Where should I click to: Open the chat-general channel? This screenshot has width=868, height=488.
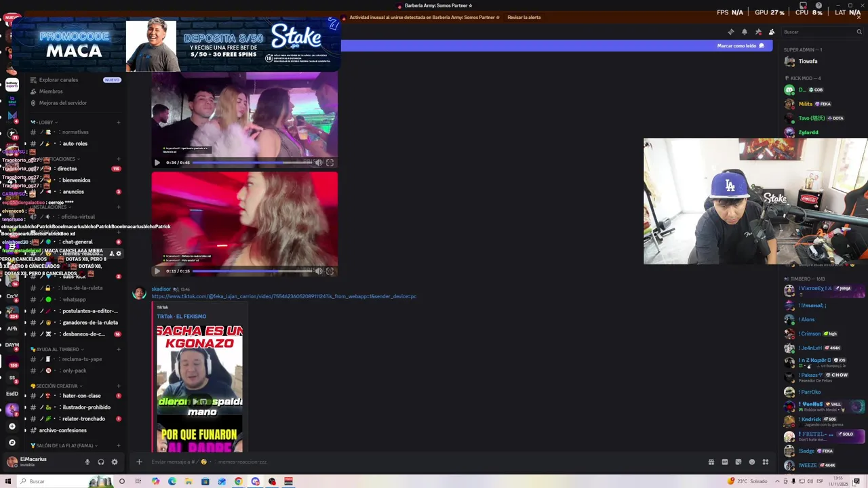click(75, 242)
